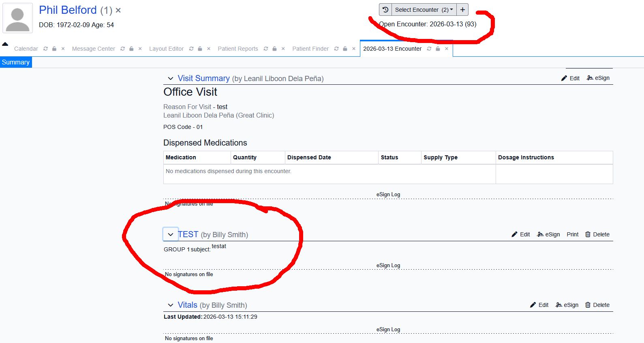Collapse the Visit Summary section chevron
The height and width of the screenshot is (343, 644).
pos(171,79)
